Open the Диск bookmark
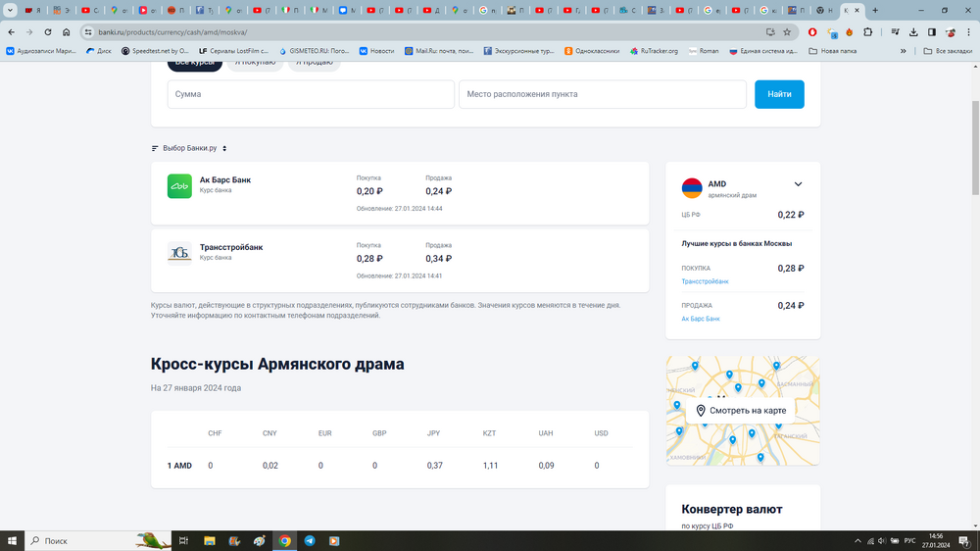The height and width of the screenshot is (551, 980). (99, 51)
